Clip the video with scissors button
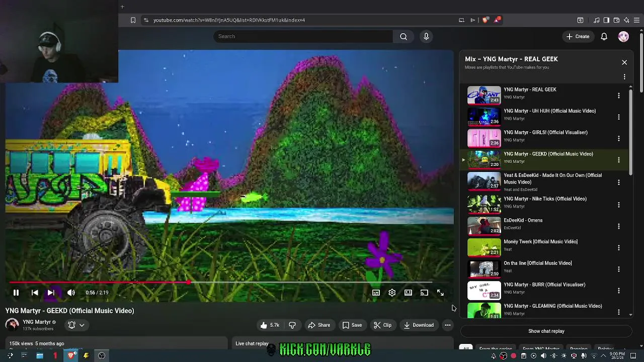 point(382,325)
